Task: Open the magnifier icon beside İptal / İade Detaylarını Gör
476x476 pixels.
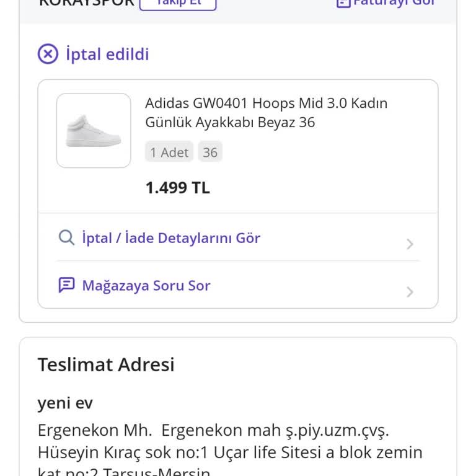Action: (x=66, y=237)
